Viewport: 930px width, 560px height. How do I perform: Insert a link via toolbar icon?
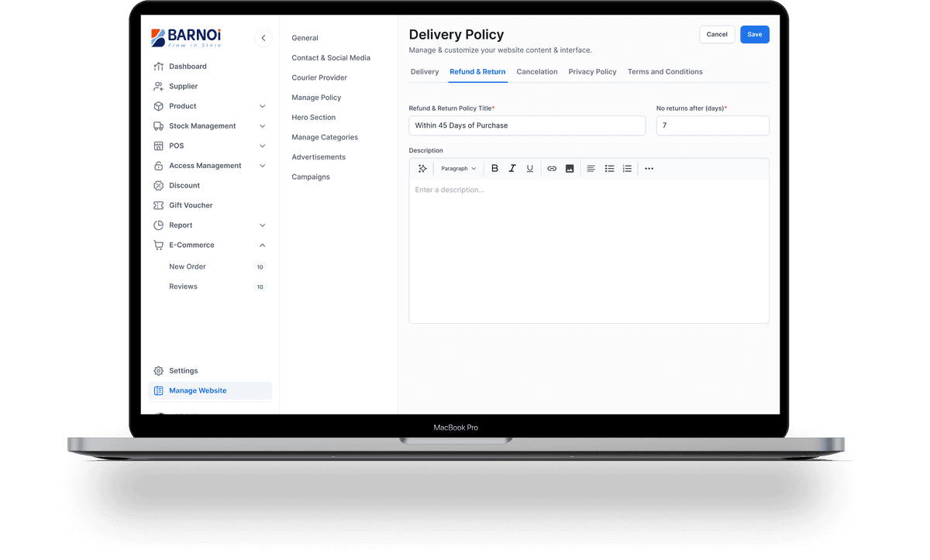(x=552, y=169)
